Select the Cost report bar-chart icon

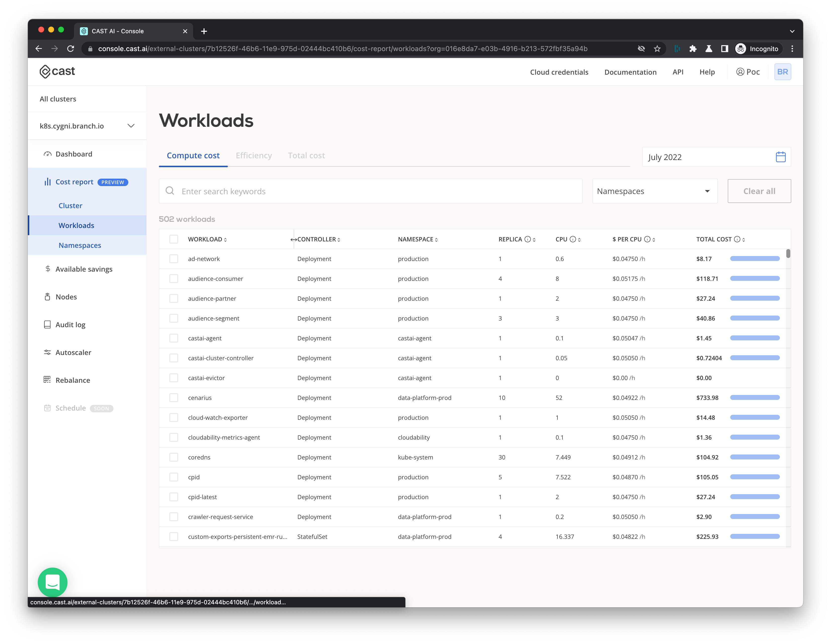tap(47, 182)
